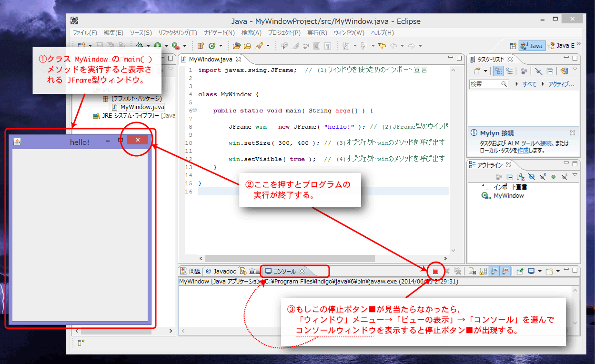Select MyWindow class in Outline view
Viewport: 595px width, 364px height.
pyautogui.click(x=503, y=195)
